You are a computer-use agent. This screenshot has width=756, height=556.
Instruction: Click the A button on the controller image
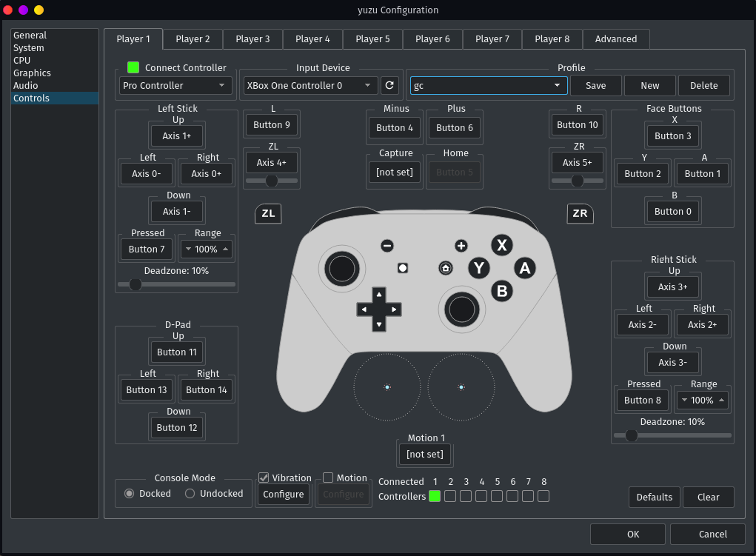(x=525, y=267)
